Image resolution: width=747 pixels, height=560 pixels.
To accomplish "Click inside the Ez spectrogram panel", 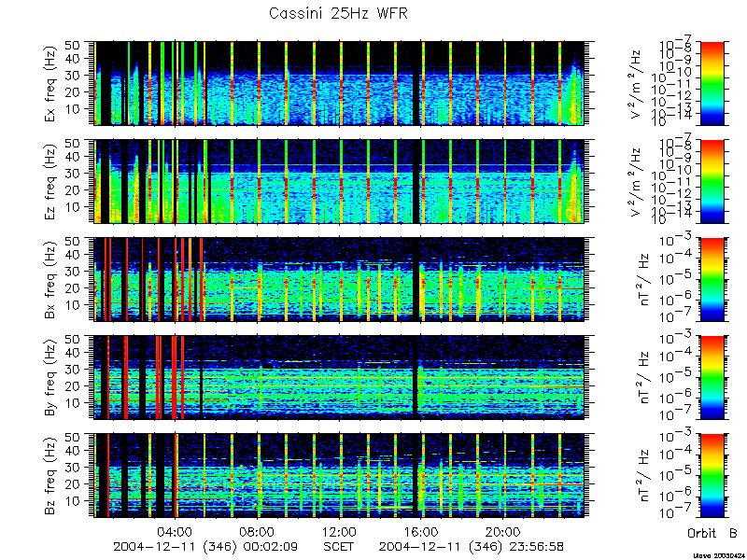I will 339,181.
